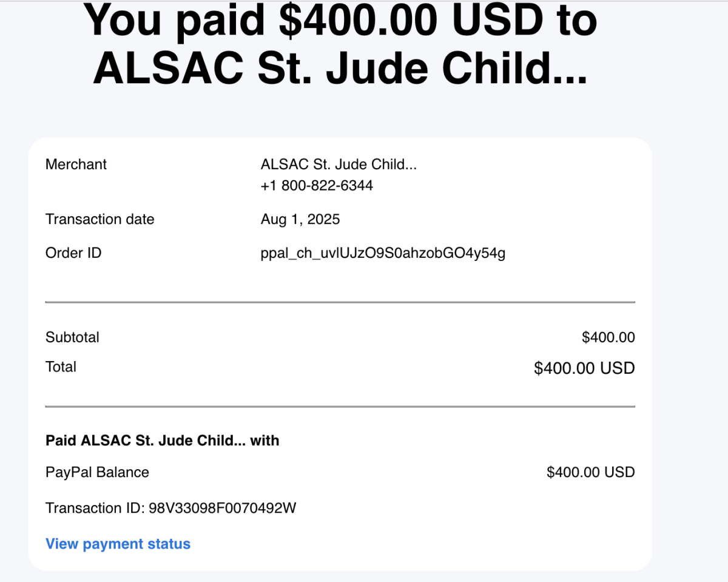Open the View payment status link
728x582 pixels.
[x=118, y=544]
